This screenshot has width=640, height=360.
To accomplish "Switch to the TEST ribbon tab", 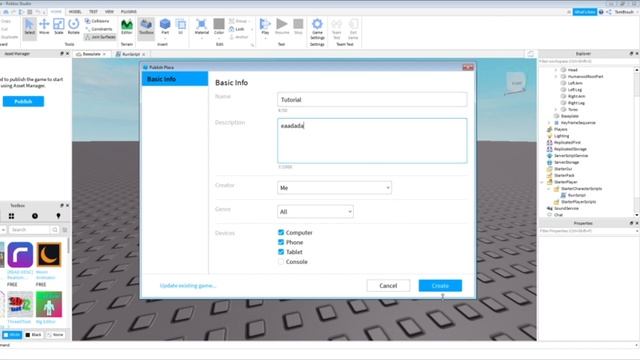I will (93, 12).
